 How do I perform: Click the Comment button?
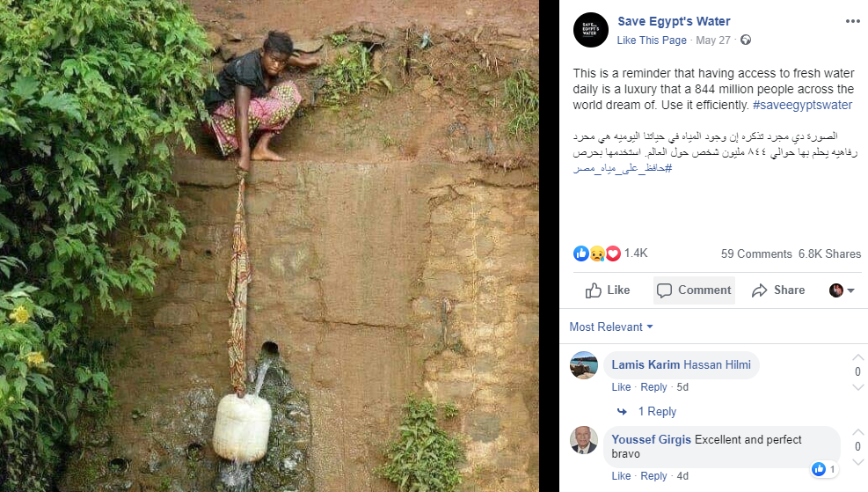pos(694,290)
